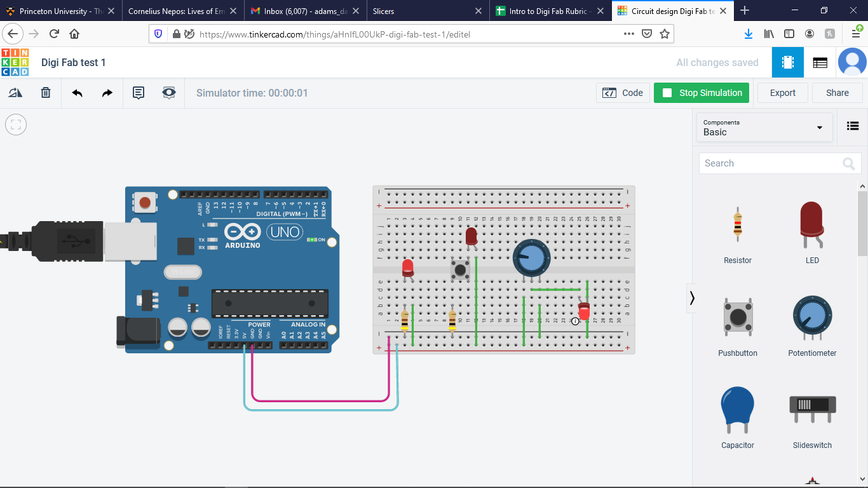
Task: Click the Export button
Action: (x=783, y=93)
